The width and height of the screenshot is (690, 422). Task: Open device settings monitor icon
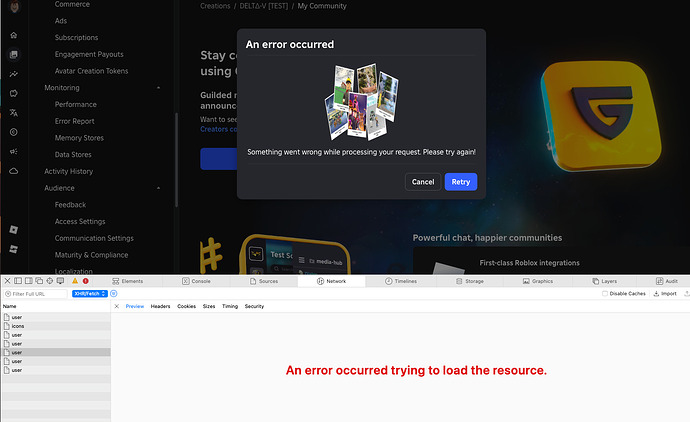[60, 281]
